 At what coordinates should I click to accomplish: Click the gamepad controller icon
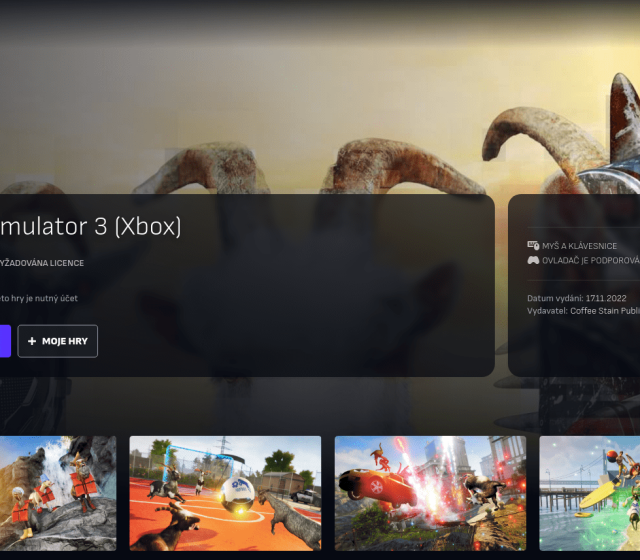pos(533,260)
